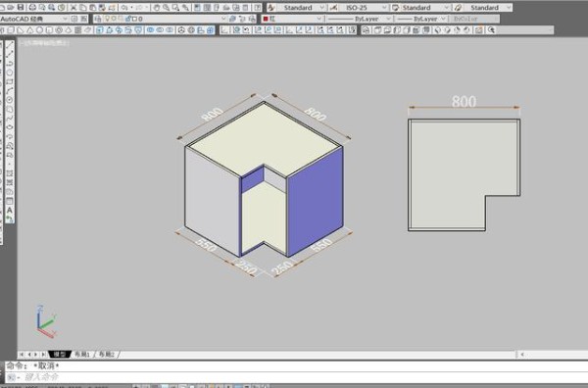Screen dimensions: 588x388
Task: Click the Save icon in top toolbar
Action: point(21,7)
